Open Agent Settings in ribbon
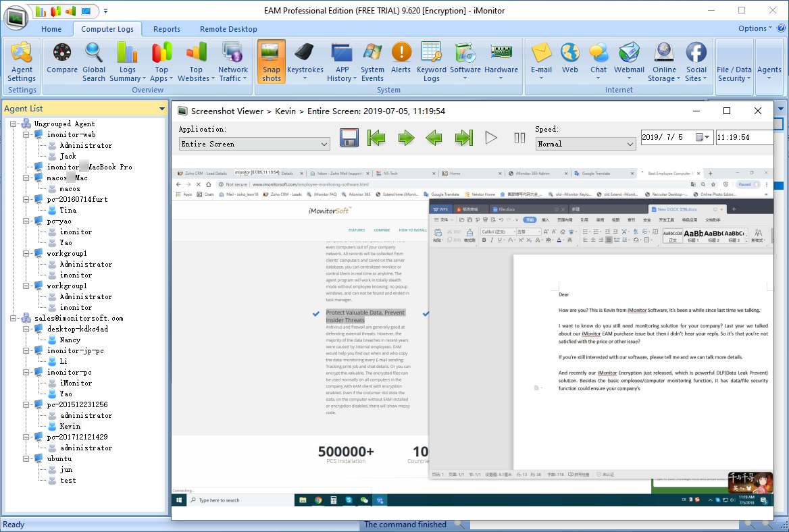 (22, 62)
